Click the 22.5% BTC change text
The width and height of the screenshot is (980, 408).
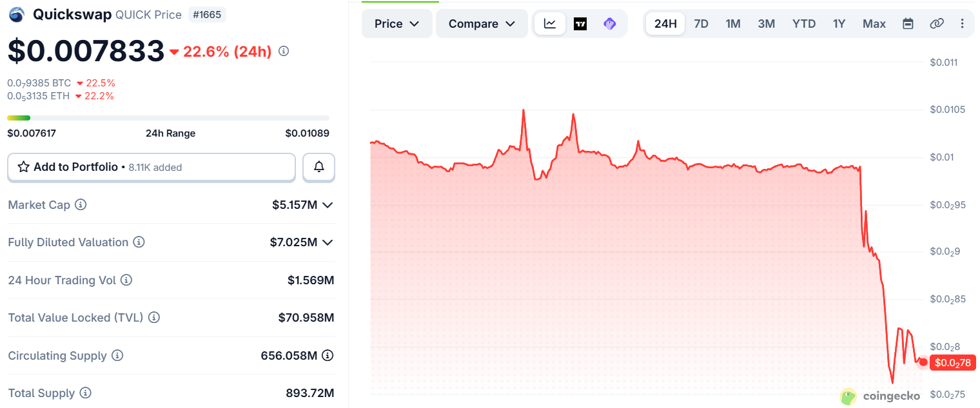coord(101,83)
